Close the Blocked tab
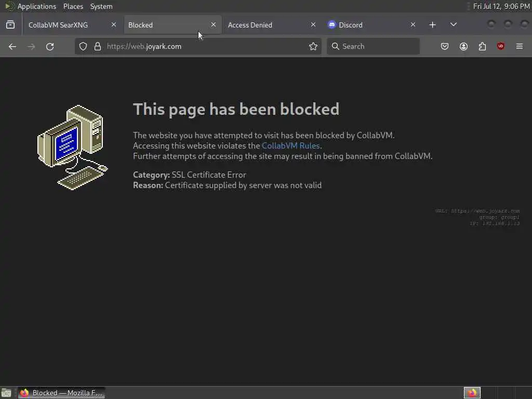Image resolution: width=532 pixels, height=399 pixels. tap(214, 25)
